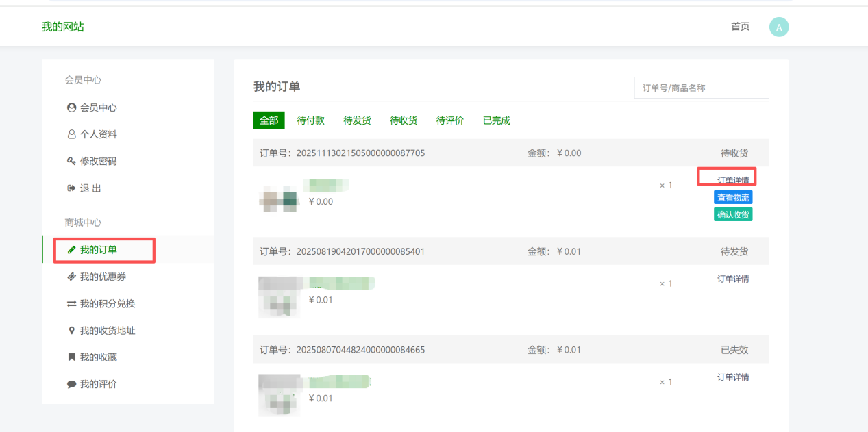Click the bookmark icon for 我的收藏
Image resolution: width=868 pixels, height=432 pixels.
pos(71,357)
